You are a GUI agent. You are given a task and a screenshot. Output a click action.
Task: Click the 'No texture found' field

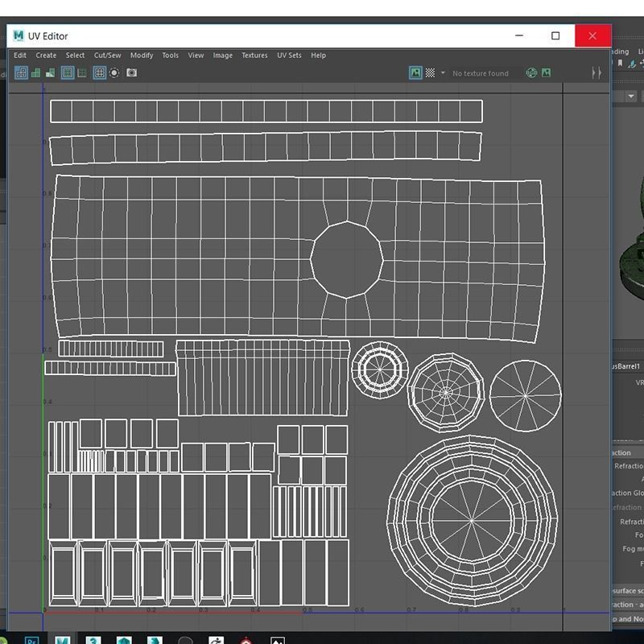point(481,73)
